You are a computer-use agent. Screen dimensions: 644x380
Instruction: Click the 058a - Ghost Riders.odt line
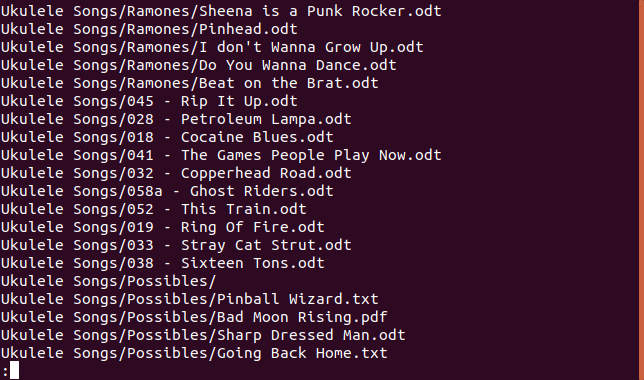167,192
